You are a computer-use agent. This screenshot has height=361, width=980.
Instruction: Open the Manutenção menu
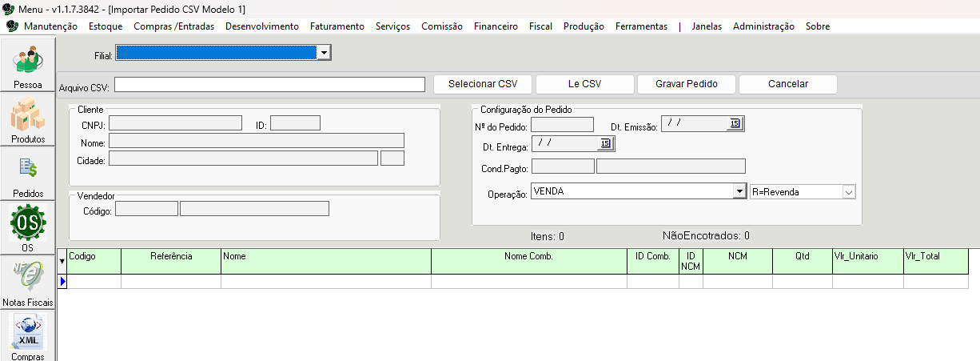tap(50, 26)
